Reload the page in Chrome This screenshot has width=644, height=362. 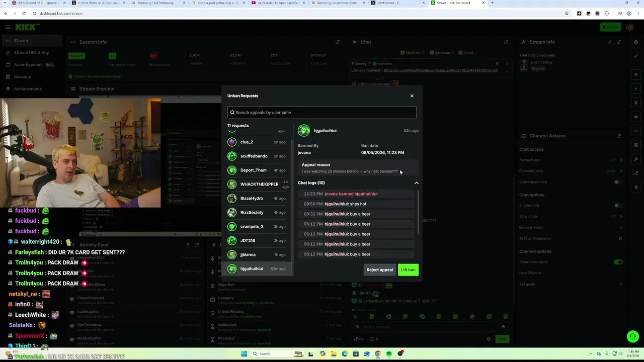(24, 14)
